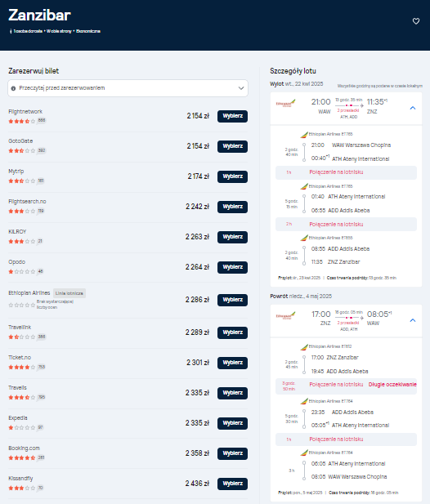Collapse return flight details chevron

point(413,320)
